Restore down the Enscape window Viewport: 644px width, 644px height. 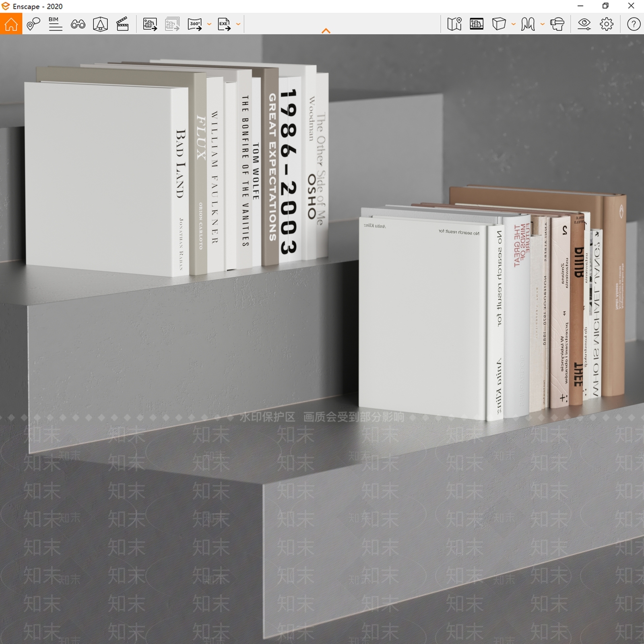point(605,6)
